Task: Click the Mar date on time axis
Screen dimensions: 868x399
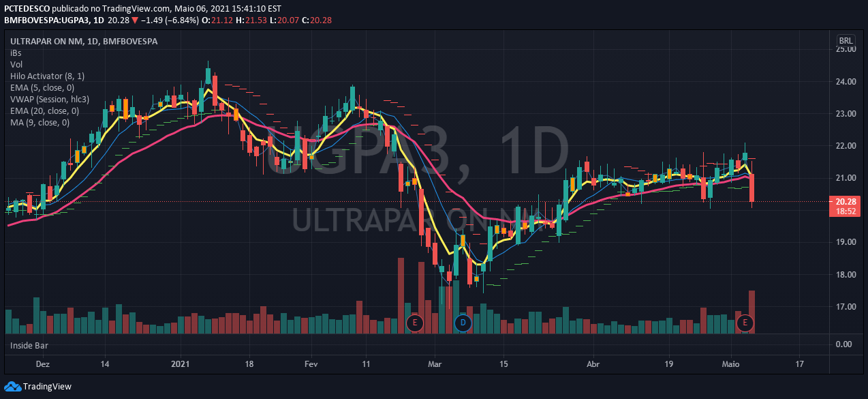Action: click(x=435, y=364)
